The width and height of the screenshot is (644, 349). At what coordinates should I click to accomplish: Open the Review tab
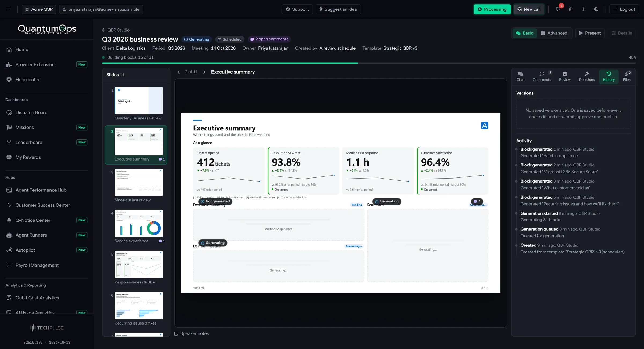(565, 77)
